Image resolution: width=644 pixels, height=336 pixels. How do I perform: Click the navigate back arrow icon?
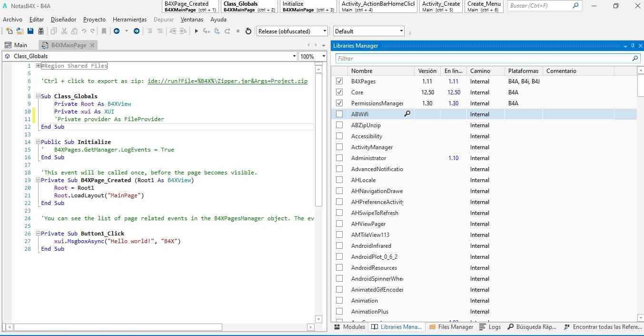pos(117,31)
